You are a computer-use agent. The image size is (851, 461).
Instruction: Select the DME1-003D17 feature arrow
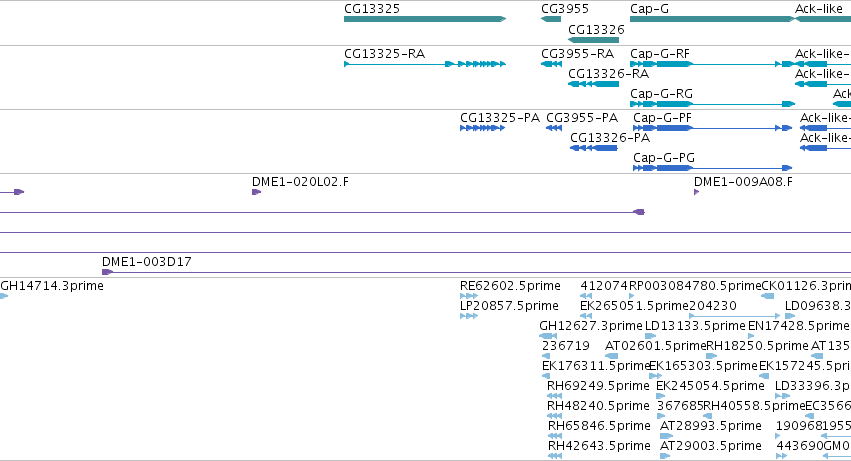point(107,272)
